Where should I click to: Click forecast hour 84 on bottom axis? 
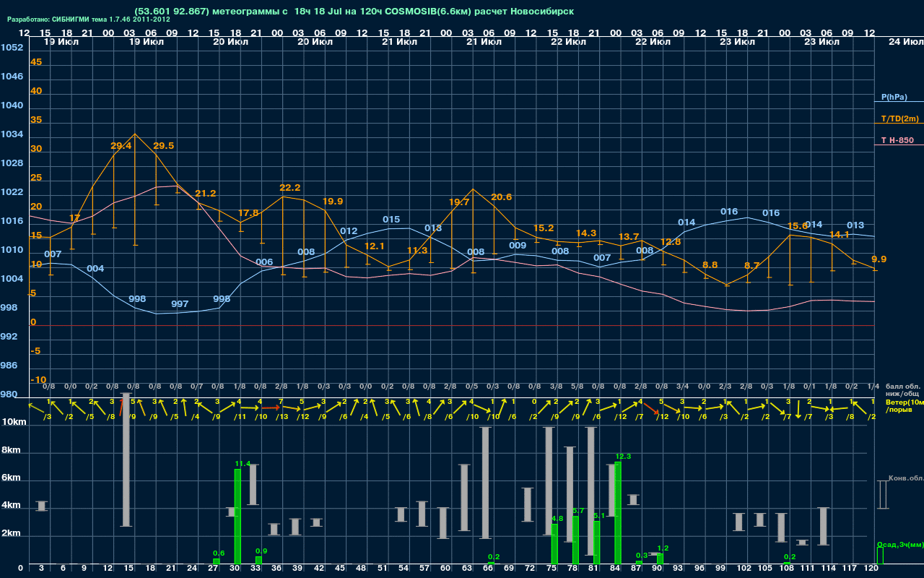(x=616, y=569)
